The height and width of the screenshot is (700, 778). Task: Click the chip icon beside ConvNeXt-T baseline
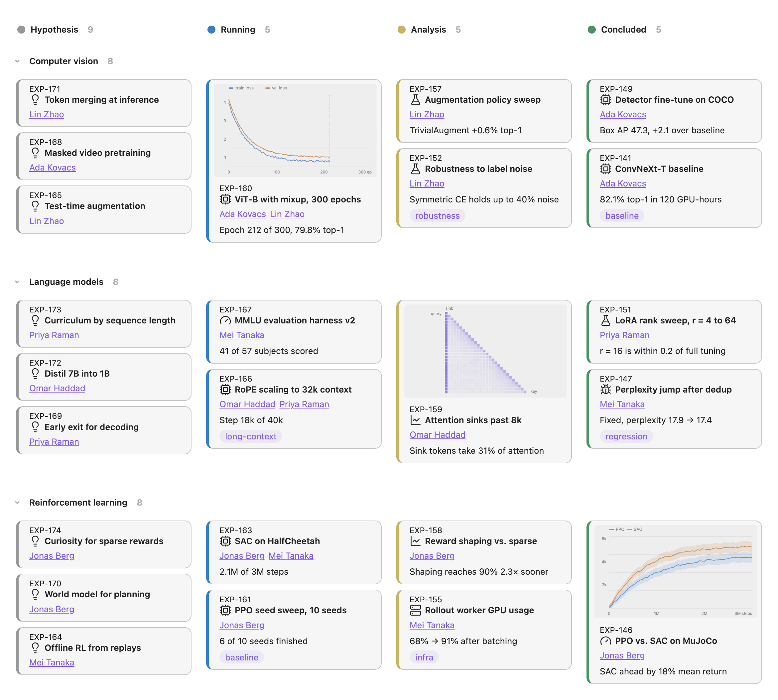coord(605,169)
